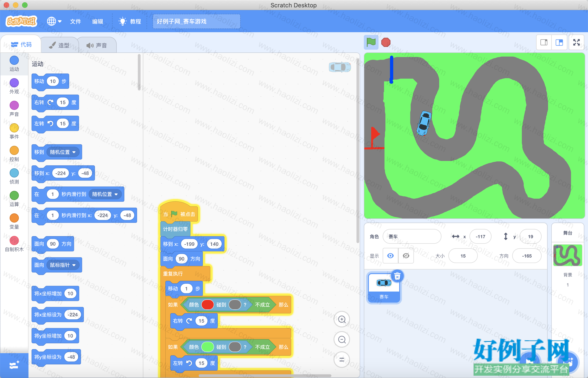Edit value 90 in palette 面向 block
The height and width of the screenshot is (378, 588).
pyautogui.click(x=53, y=244)
